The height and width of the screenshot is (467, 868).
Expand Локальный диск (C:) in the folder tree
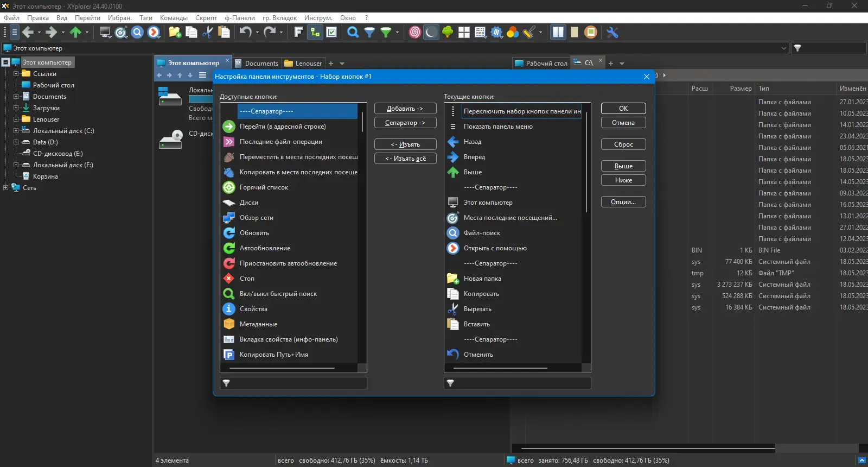pos(16,131)
